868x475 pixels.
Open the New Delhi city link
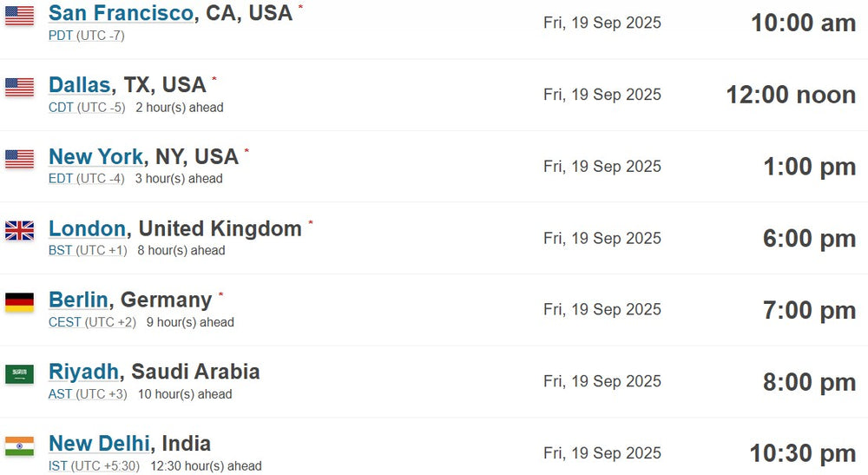99,444
